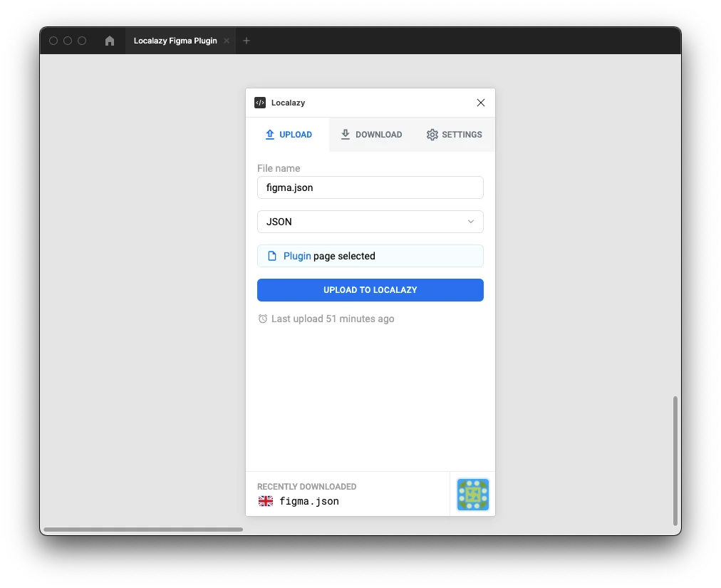
Task: Click the blue Plugin page link
Action: (x=297, y=256)
